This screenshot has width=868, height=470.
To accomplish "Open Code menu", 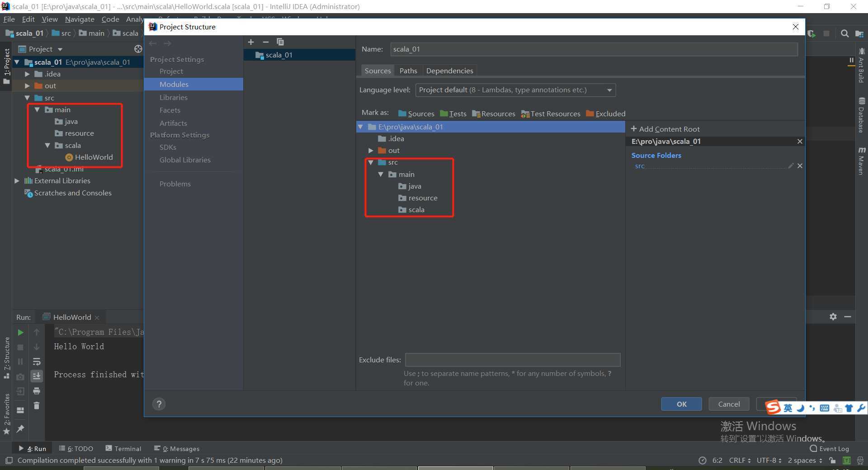I will 110,19.
